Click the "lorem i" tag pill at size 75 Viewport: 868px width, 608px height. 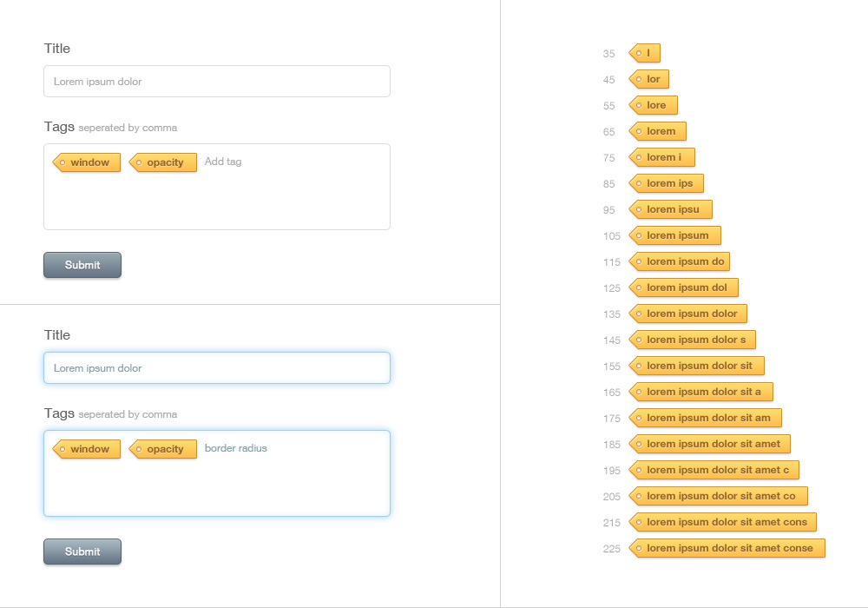point(661,157)
